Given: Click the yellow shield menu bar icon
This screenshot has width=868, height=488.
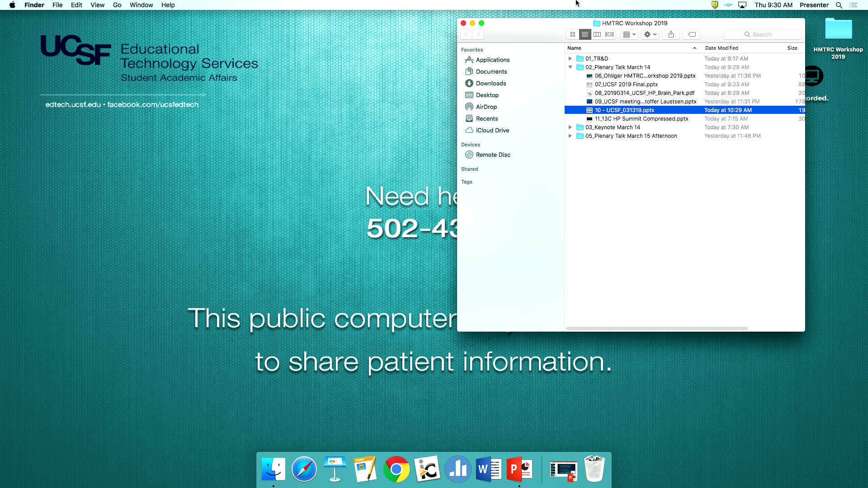Looking at the screenshot, I should (x=715, y=5).
